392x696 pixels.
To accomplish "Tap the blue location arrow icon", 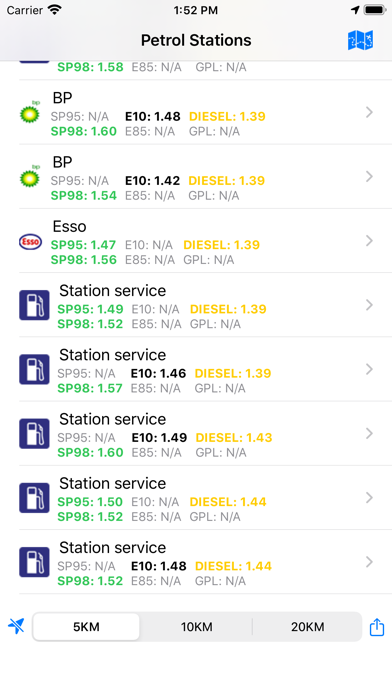I will tap(16, 626).
